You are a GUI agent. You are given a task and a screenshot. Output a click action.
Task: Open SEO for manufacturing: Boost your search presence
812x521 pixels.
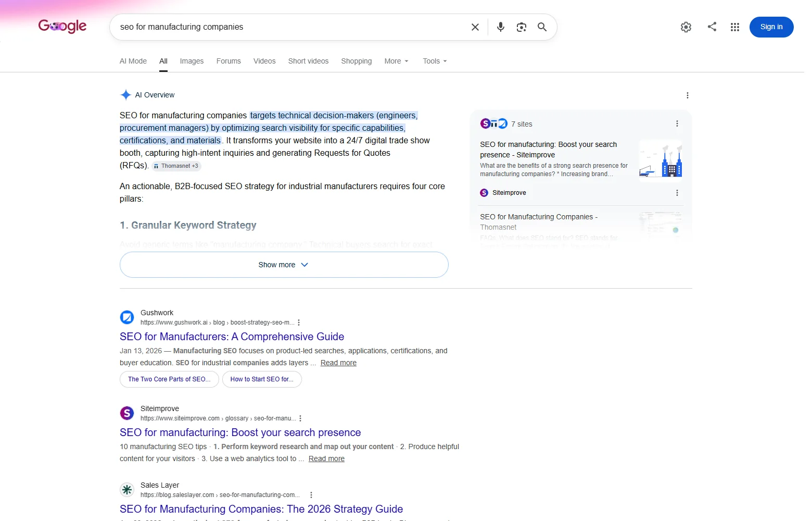coord(240,432)
